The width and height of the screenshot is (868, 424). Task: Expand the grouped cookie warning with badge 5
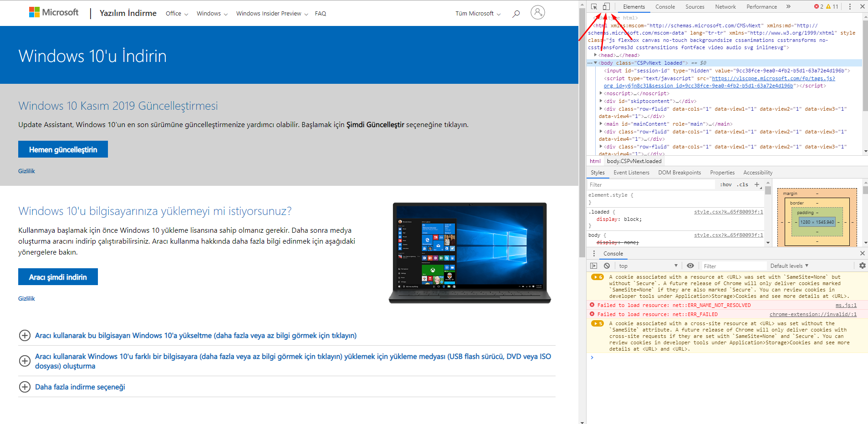point(597,323)
